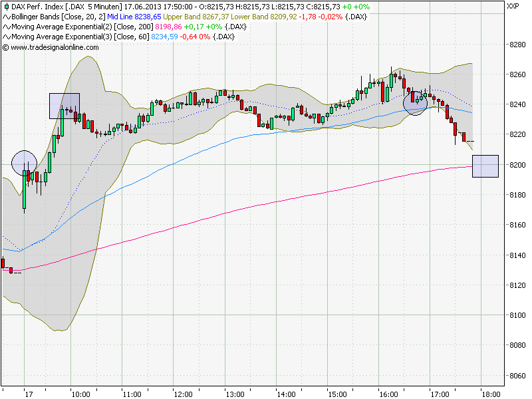Select the circle annotation after 16:00 near 8240

[x=415, y=104]
